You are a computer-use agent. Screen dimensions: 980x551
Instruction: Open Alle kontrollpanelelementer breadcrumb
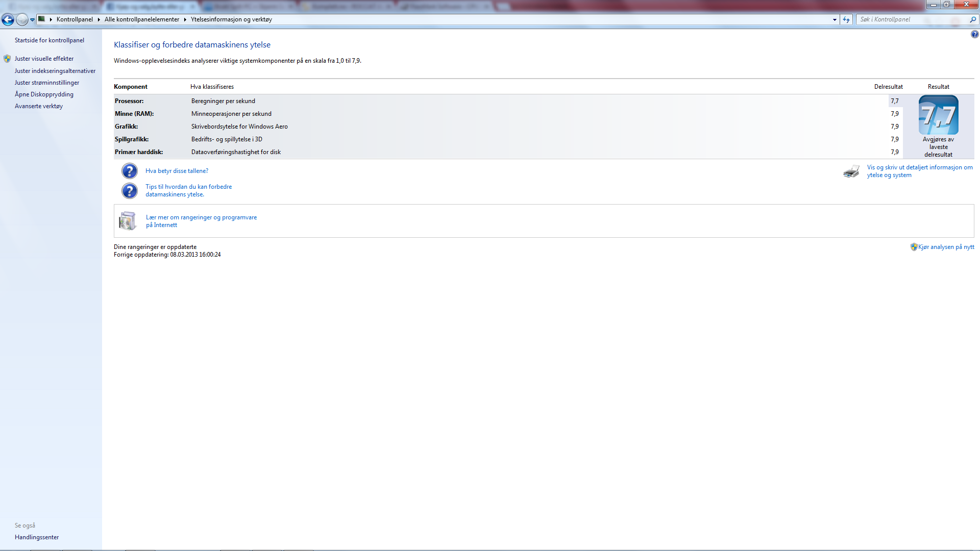click(x=142, y=19)
